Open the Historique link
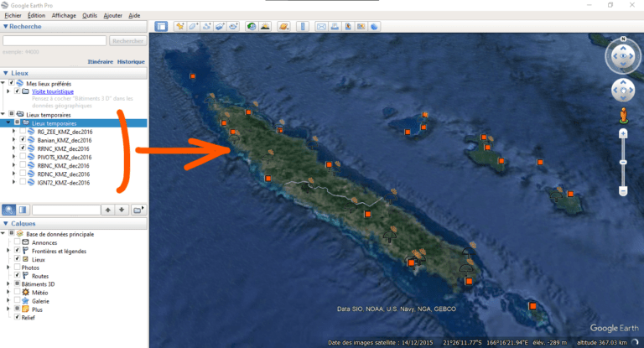This screenshot has height=348, width=644. click(x=131, y=61)
